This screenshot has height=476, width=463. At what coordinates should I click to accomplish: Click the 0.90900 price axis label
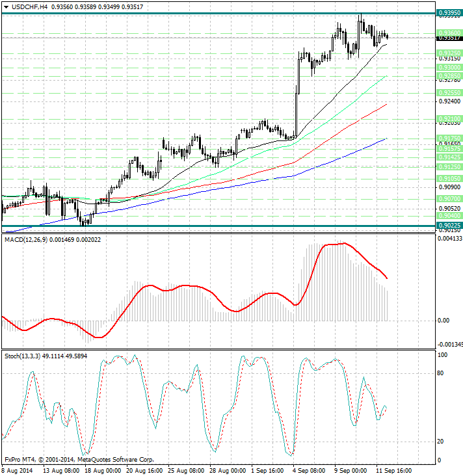pyautogui.click(x=450, y=187)
